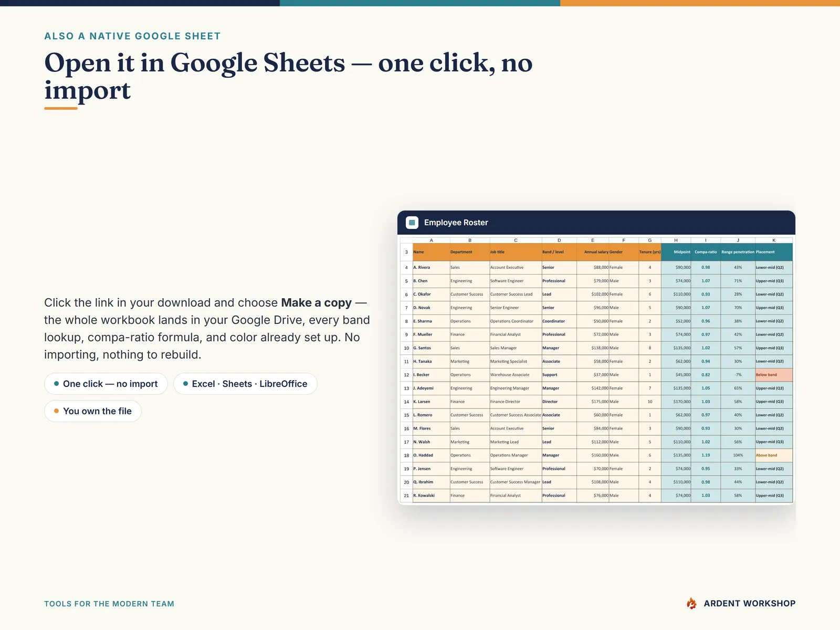Select the 'Tenure (yrs)' header cell
Viewport: 840px width, 630px height.
tap(650, 252)
